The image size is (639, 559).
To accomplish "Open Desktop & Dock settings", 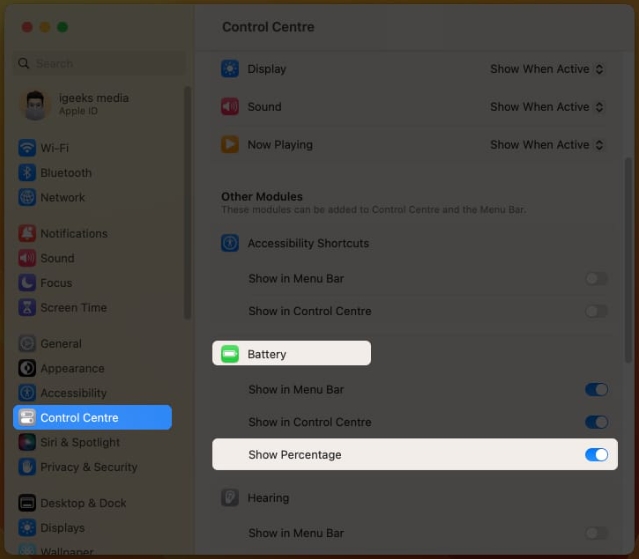I will [83, 503].
